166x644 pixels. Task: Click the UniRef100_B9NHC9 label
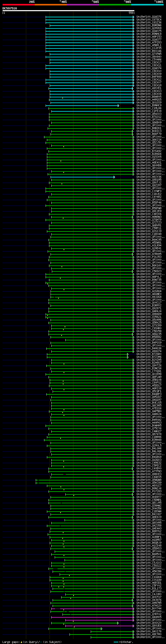coord(149,105)
